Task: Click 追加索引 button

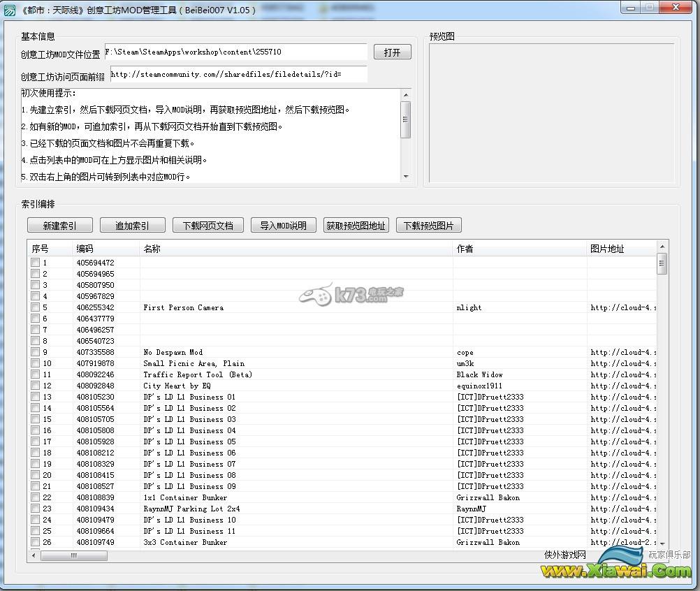Action: click(133, 226)
